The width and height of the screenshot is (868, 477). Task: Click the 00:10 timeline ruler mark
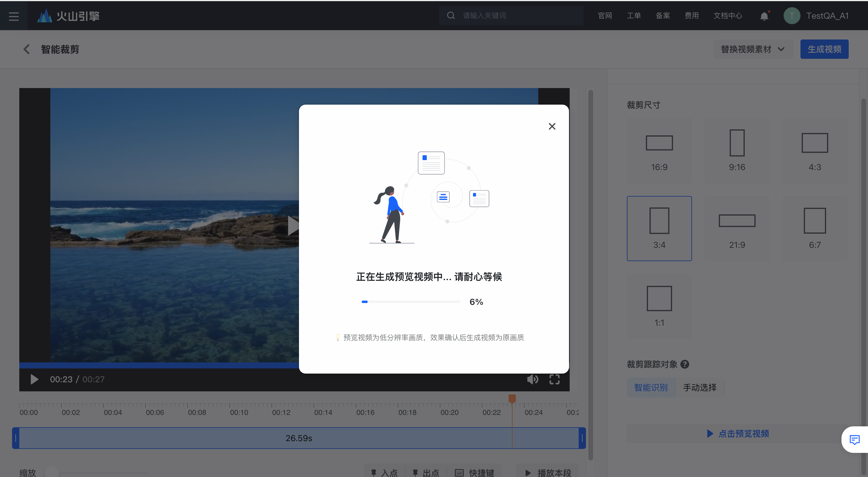tap(239, 412)
